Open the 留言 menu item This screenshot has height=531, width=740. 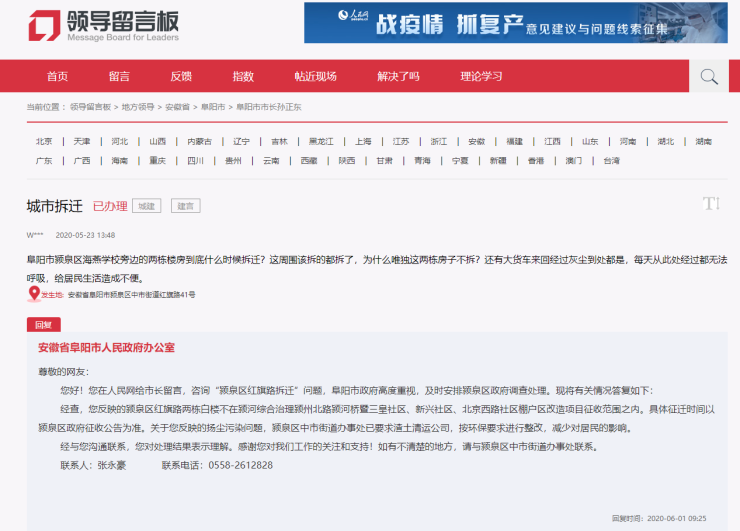pos(119,76)
